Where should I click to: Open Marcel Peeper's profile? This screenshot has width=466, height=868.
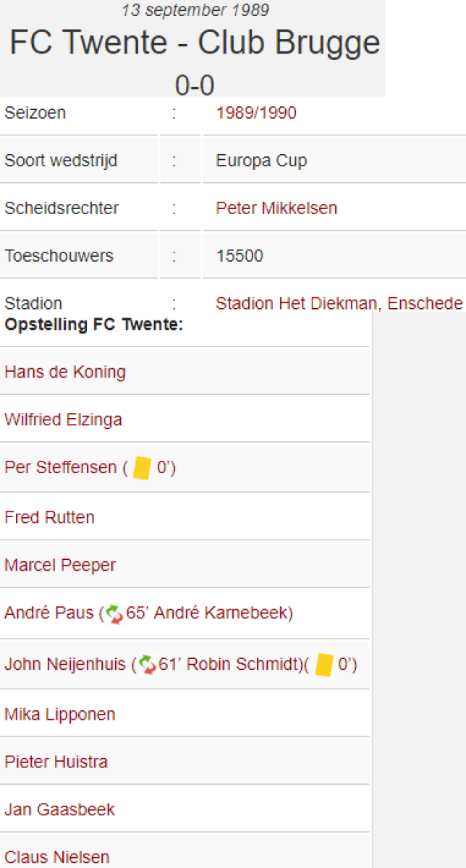click(x=60, y=565)
